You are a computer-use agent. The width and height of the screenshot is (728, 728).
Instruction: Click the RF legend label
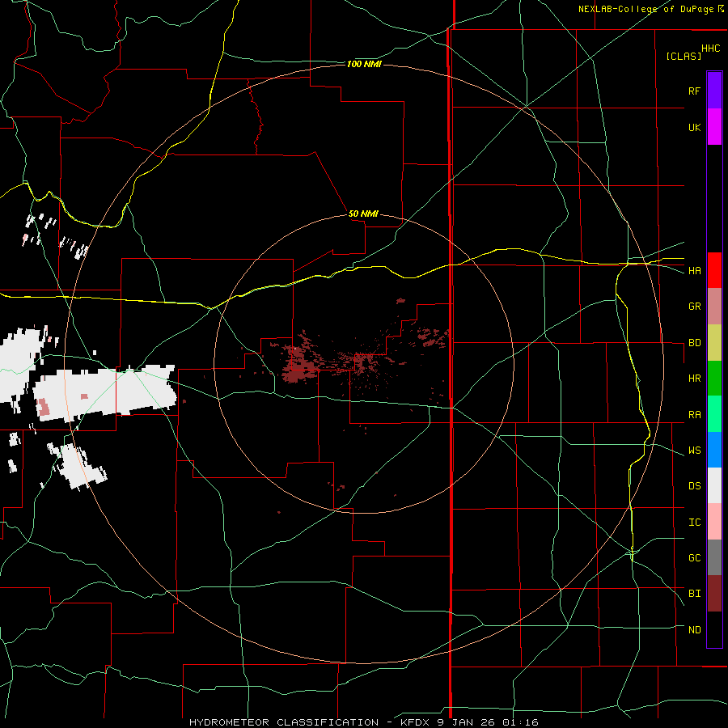tap(694, 91)
